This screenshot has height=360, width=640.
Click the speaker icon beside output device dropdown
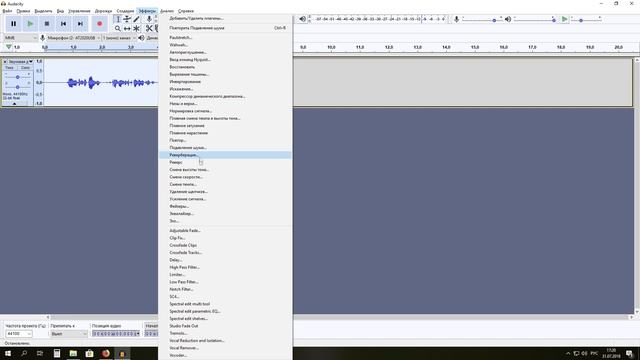[141, 38]
